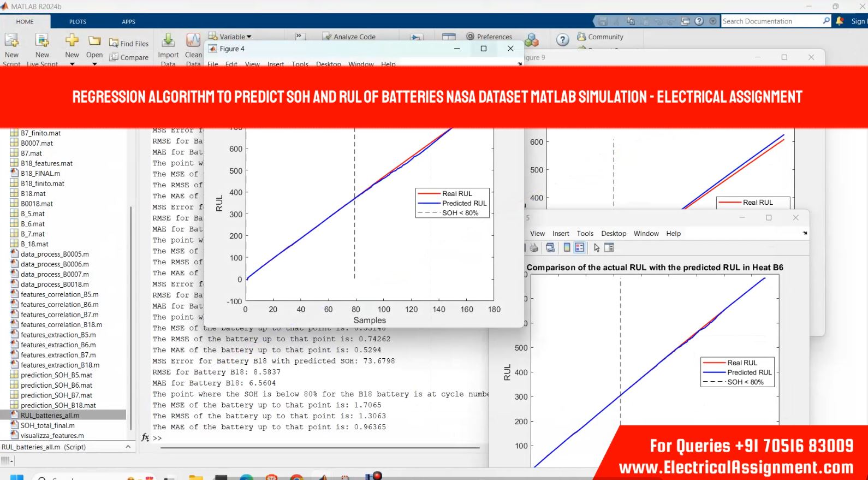Open the Help menu in the B6 figure
Screen dimensions: 868x480
673,233
